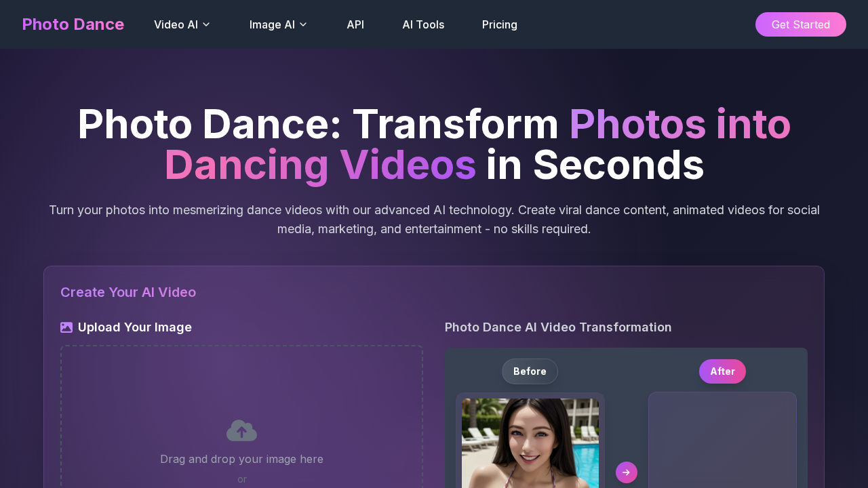Open the API menu item
This screenshot has width=868, height=488.
[355, 24]
